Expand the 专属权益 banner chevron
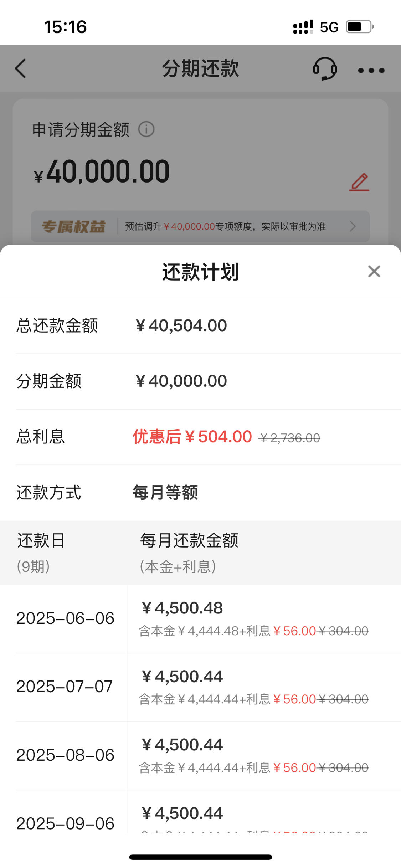This screenshot has width=401, height=868. (x=353, y=226)
